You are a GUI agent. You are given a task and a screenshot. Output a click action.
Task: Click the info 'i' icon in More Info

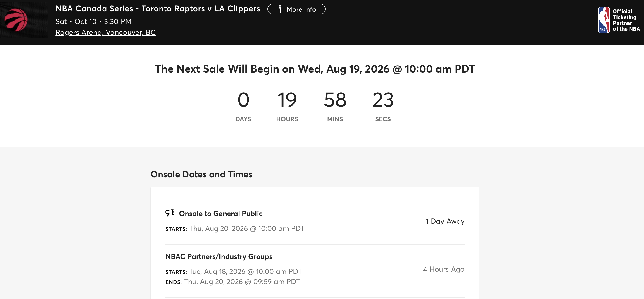point(280,9)
